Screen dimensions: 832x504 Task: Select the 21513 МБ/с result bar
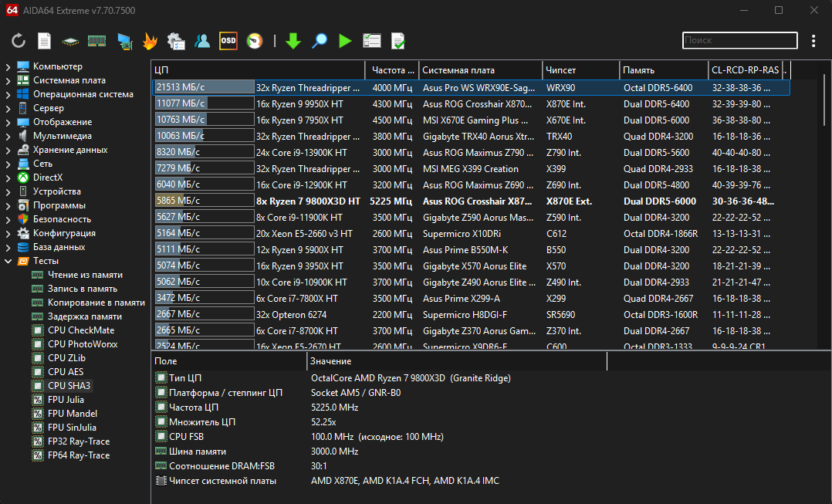click(205, 87)
